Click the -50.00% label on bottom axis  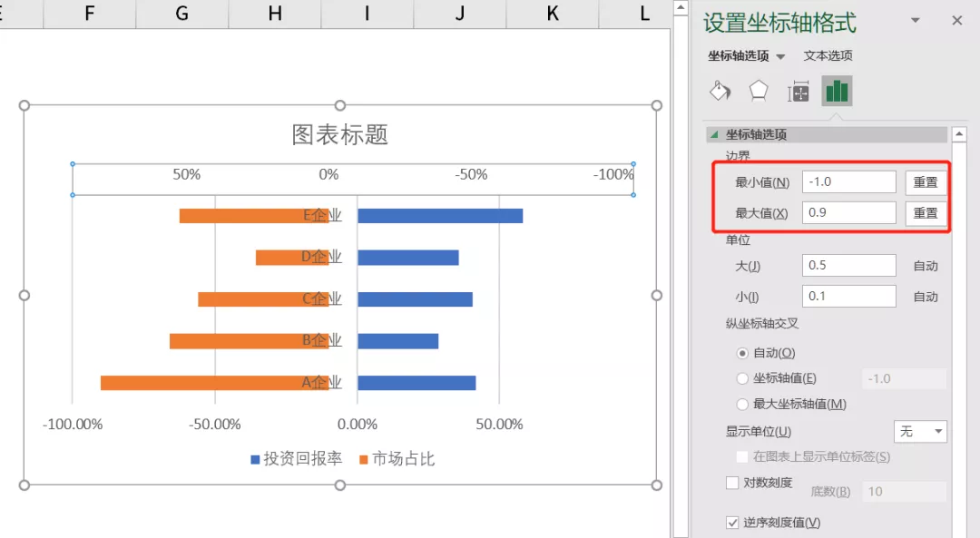coord(214,425)
